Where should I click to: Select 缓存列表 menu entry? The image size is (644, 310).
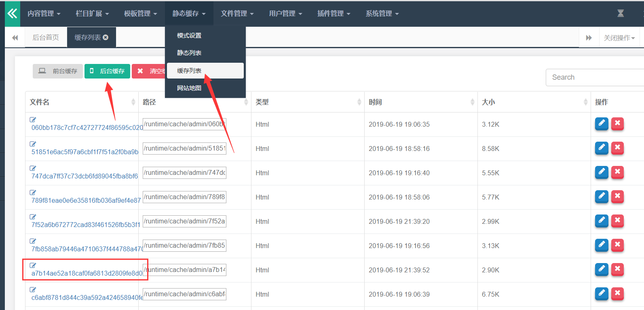pos(205,70)
